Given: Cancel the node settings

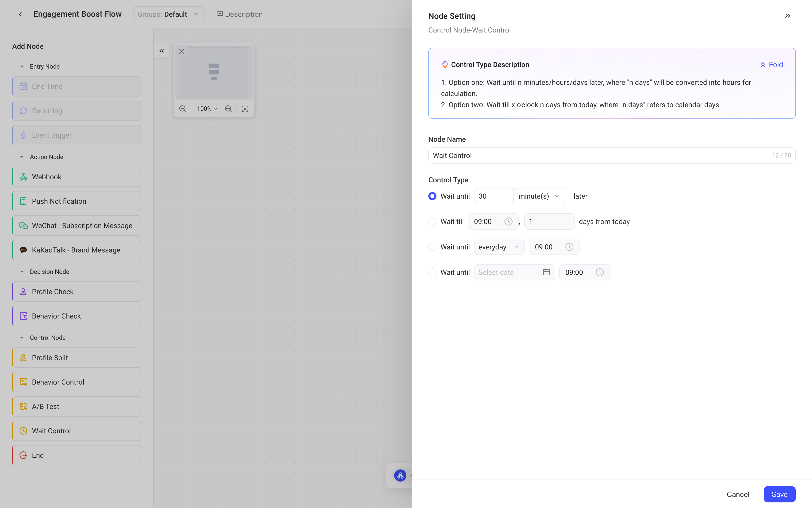Looking at the screenshot, I should point(738,494).
